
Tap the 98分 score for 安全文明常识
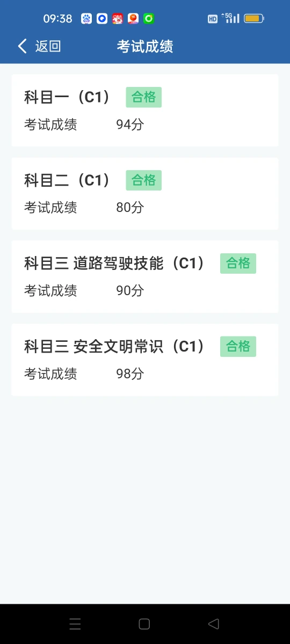click(130, 374)
